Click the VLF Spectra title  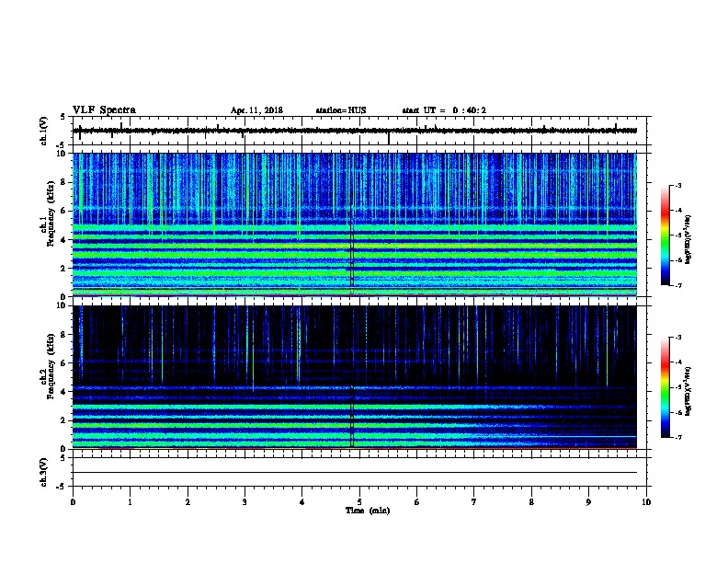(105, 110)
